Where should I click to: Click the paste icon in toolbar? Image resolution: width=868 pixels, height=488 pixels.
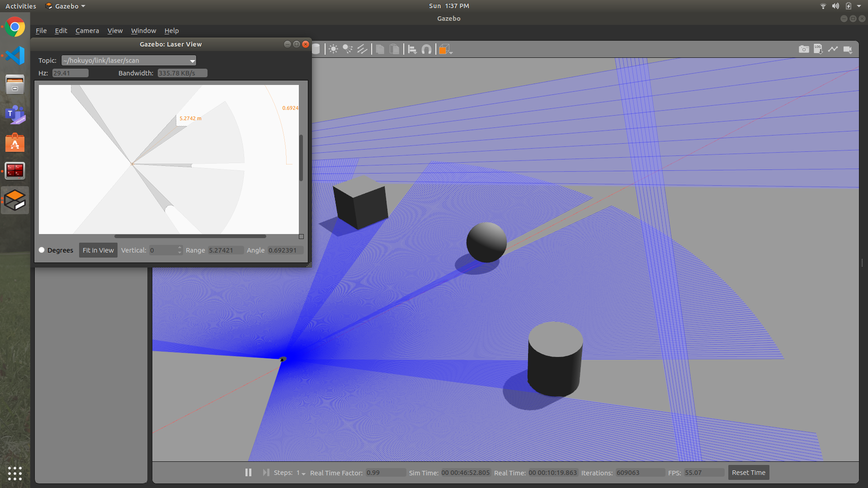click(x=394, y=49)
